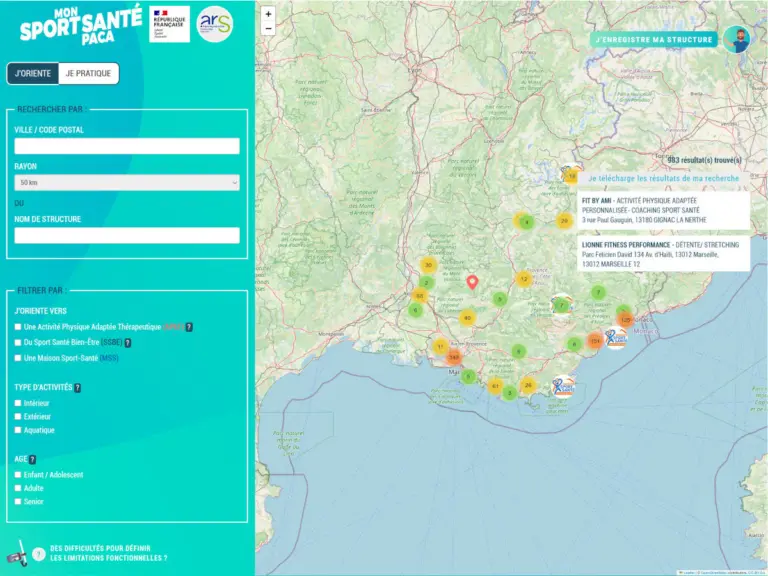The width and height of the screenshot is (768, 576).
Task: Click the ARS logo
Action: 215,24
